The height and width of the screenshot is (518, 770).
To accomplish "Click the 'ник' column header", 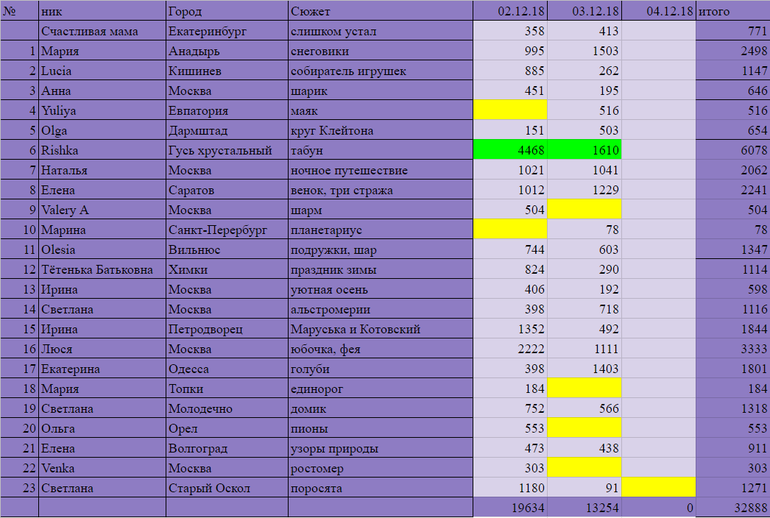I will [x=102, y=12].
